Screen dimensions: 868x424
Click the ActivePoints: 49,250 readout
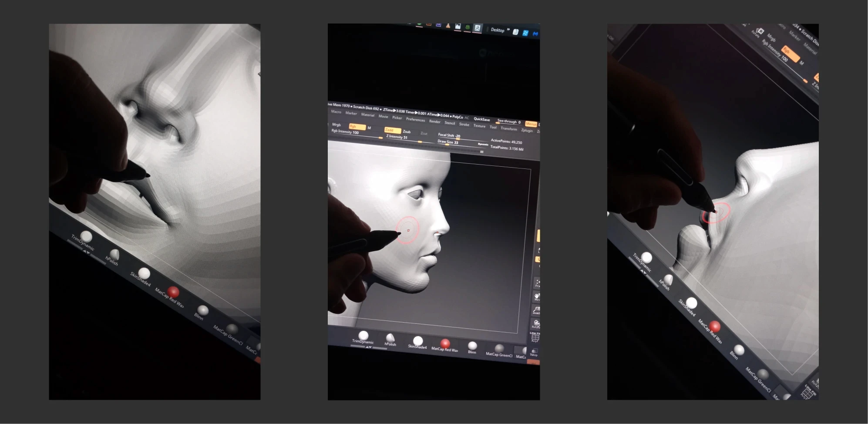(506, 141)
